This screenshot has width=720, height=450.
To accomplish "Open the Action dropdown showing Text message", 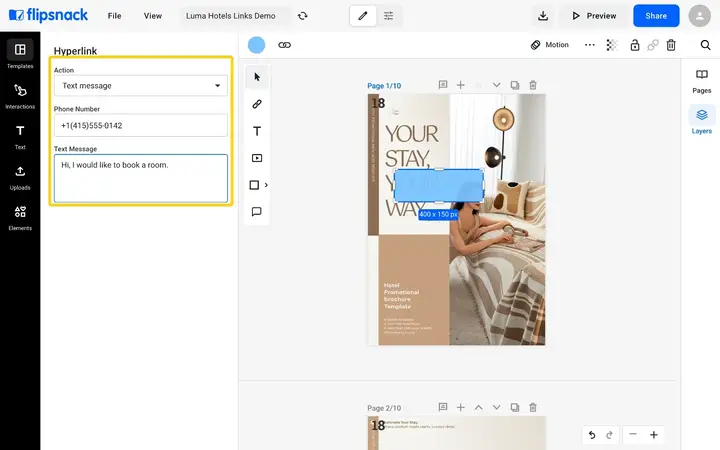I will coord(141,85).
